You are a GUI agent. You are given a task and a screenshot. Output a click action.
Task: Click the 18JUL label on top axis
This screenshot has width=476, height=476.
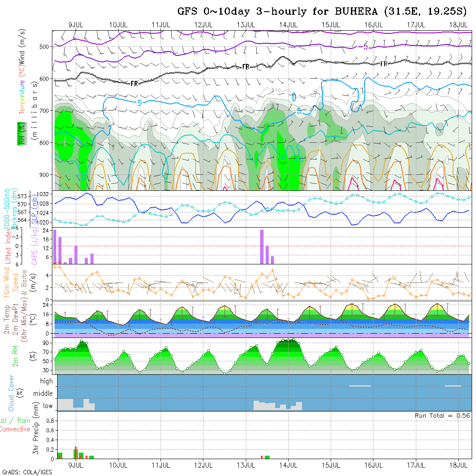point(458,25)
